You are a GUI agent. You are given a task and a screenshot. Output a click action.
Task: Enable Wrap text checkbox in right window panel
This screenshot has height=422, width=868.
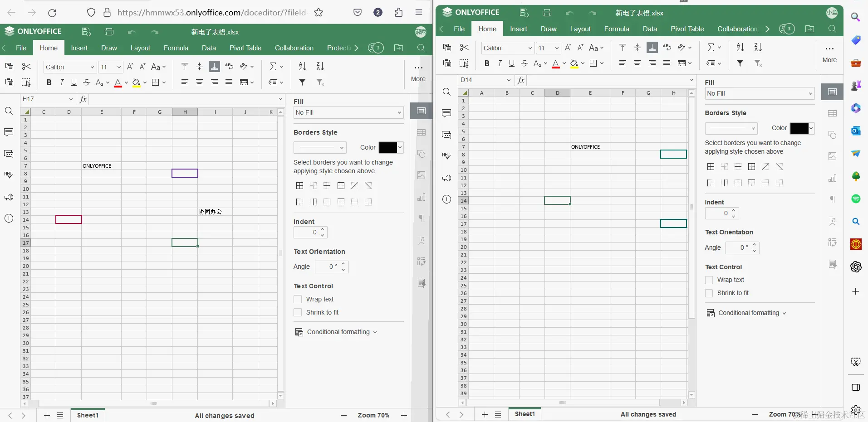(x=709, y=280)
